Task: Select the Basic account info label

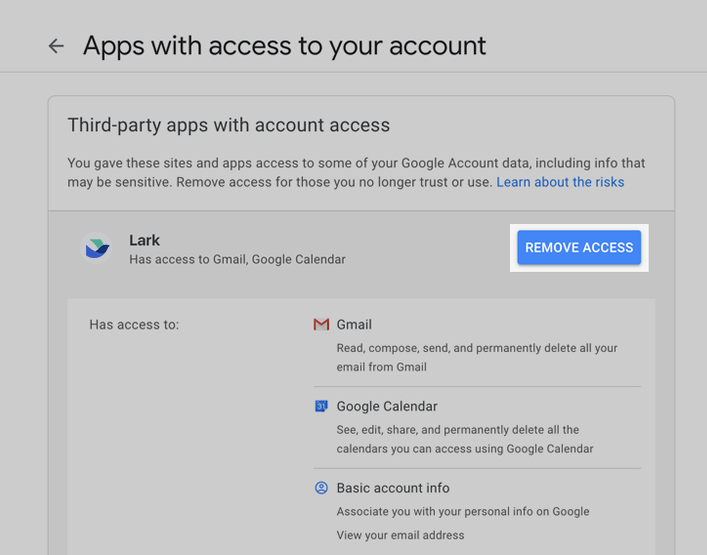Action: click(x=393, y=488)
